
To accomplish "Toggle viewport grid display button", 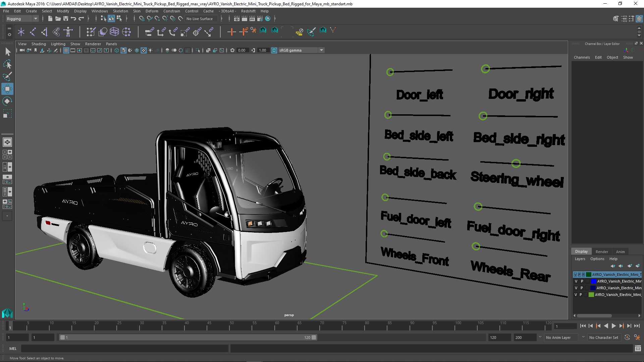I will (x=66, y=50).
